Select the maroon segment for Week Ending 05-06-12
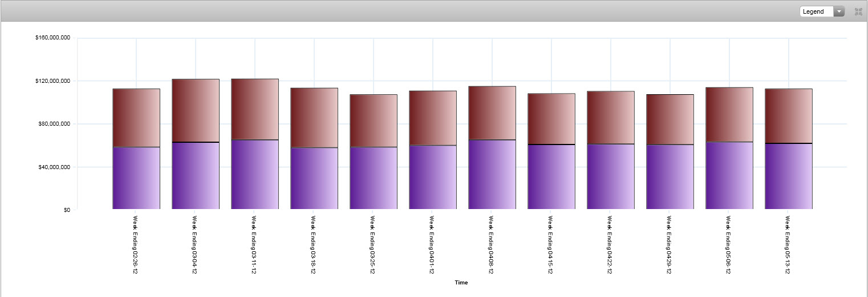The image size is (868, 297). pos(729,115)
